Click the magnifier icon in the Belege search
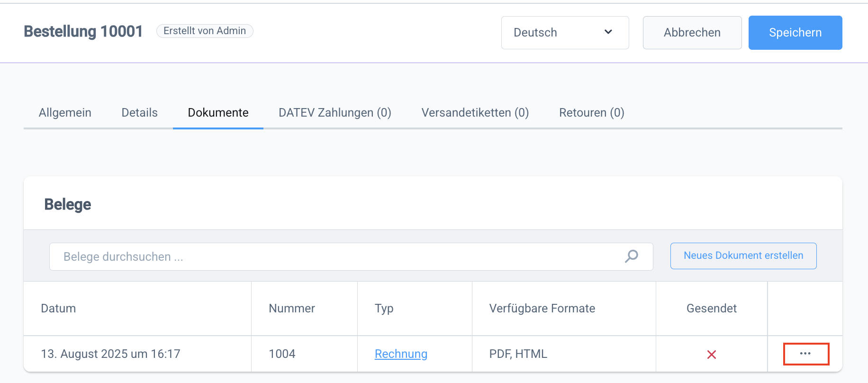This screenshot has height=383, width=868. pos(631,256)
